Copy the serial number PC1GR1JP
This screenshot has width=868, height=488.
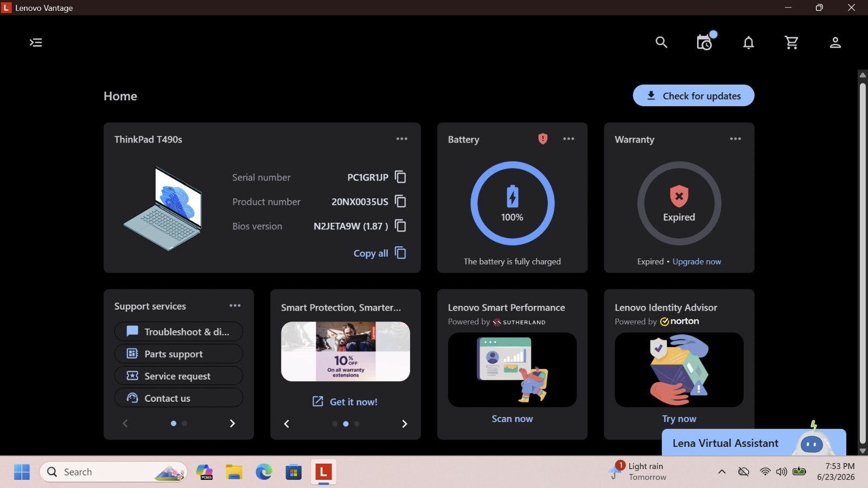click(x=400, y=177)
